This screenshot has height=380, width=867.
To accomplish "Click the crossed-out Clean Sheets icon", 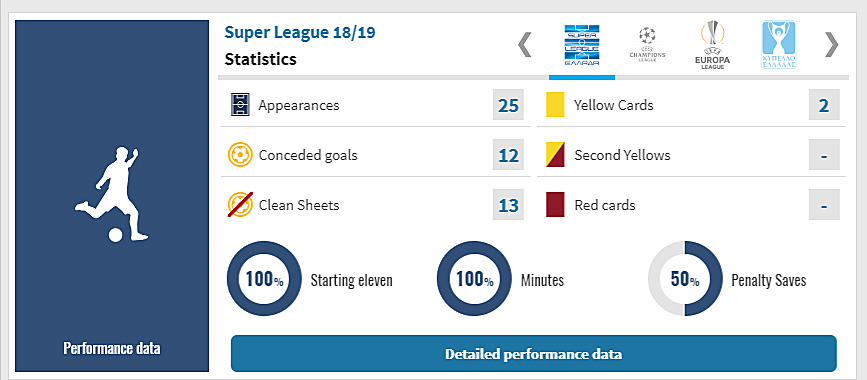I will click(x=241, y=205).
